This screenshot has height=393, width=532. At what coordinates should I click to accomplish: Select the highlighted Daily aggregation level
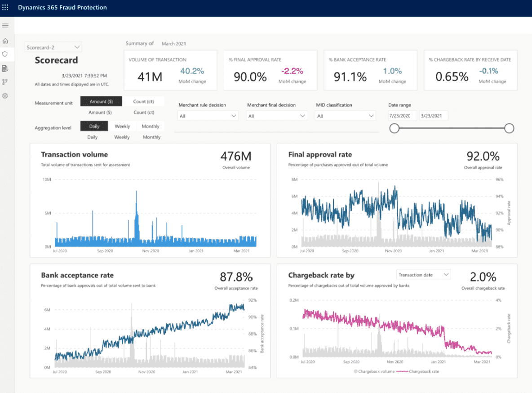[94, 126]
